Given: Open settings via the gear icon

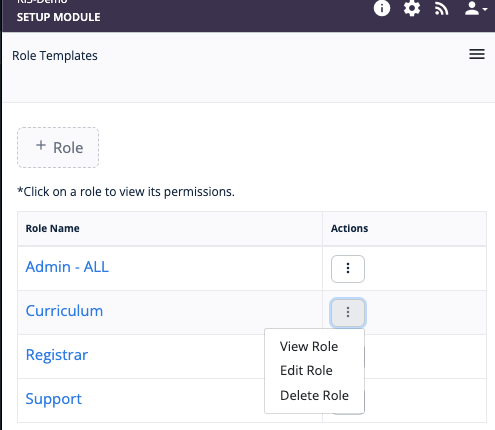Looking at the screenshot, I should click(x=412, y=8).
